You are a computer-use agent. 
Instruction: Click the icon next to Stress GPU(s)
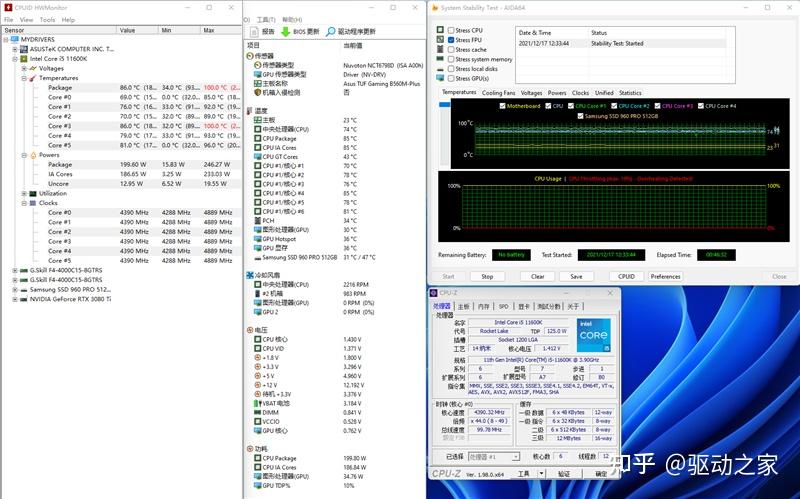coord(440,78)
